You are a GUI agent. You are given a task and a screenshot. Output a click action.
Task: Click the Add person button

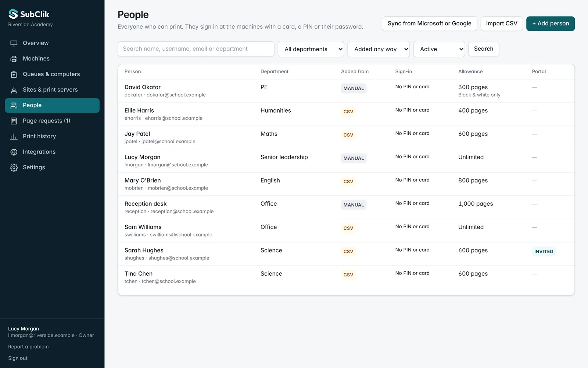coord(551,24)
